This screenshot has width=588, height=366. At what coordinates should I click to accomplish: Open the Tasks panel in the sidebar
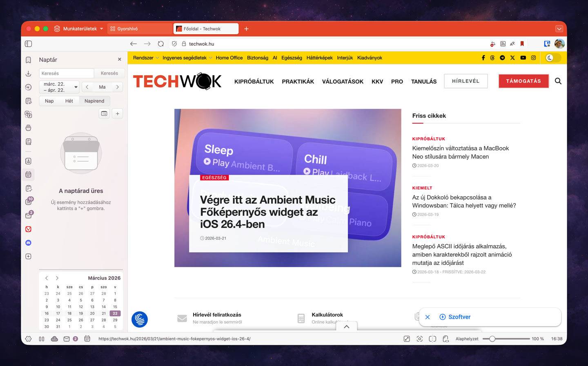tap(28, 189)
